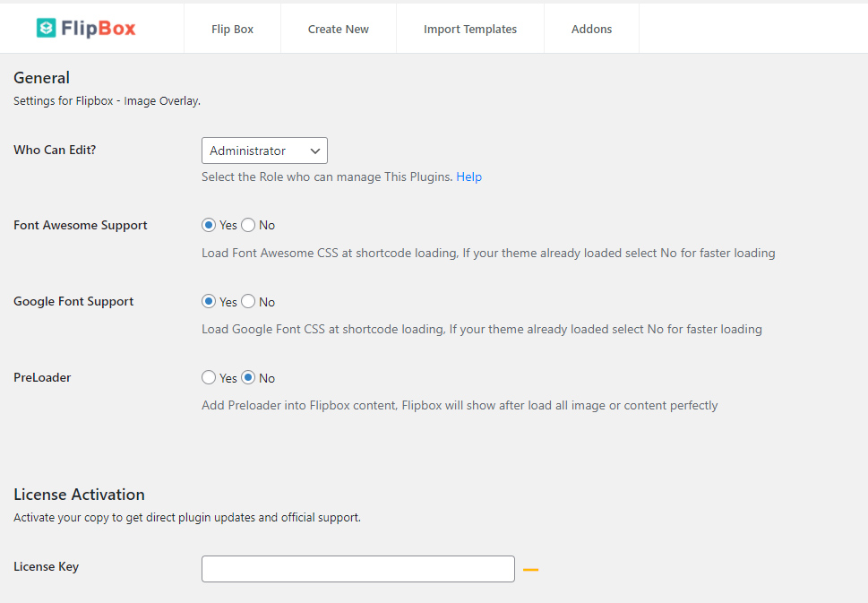Switch to the Addons tab
Image resolution: width=868 pixels, height=603 pixels.
point(592,29)
